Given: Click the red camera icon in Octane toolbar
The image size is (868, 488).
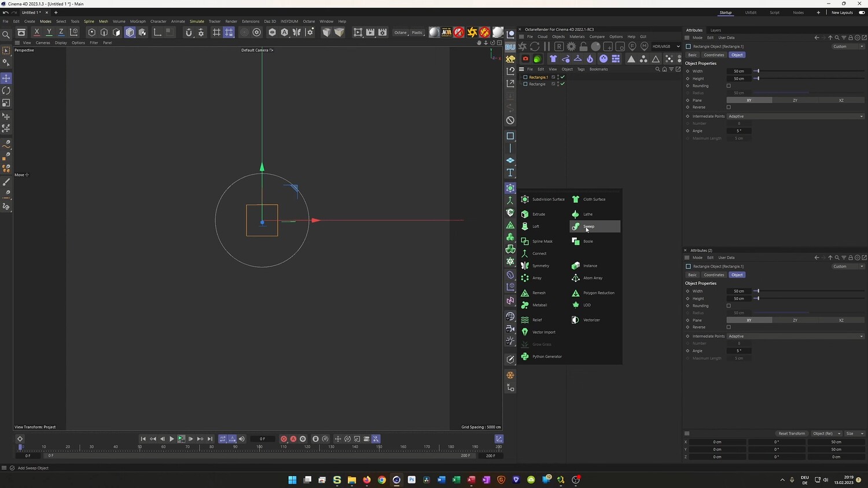Looking at the screenshot, I should click(525, 59).
